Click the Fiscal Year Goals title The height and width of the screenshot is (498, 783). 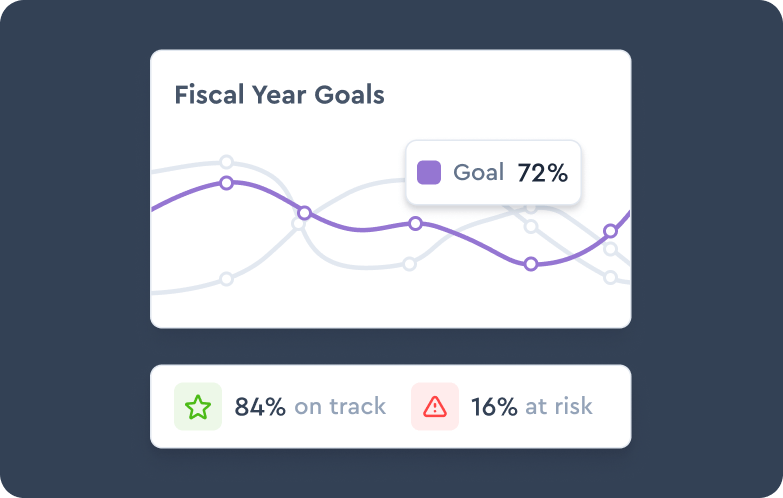tap(279, 95)
